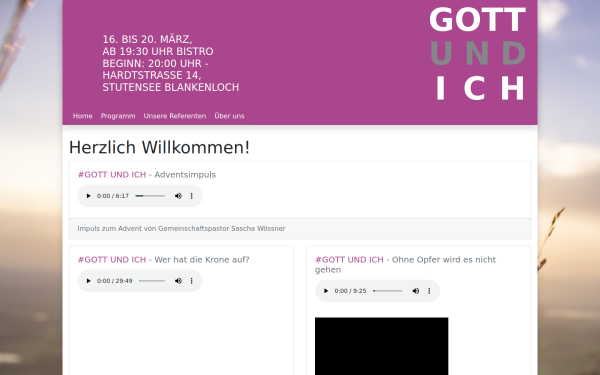The image size is (600, 375).
Task: Go to the Programm page
Action: [118, 116]
